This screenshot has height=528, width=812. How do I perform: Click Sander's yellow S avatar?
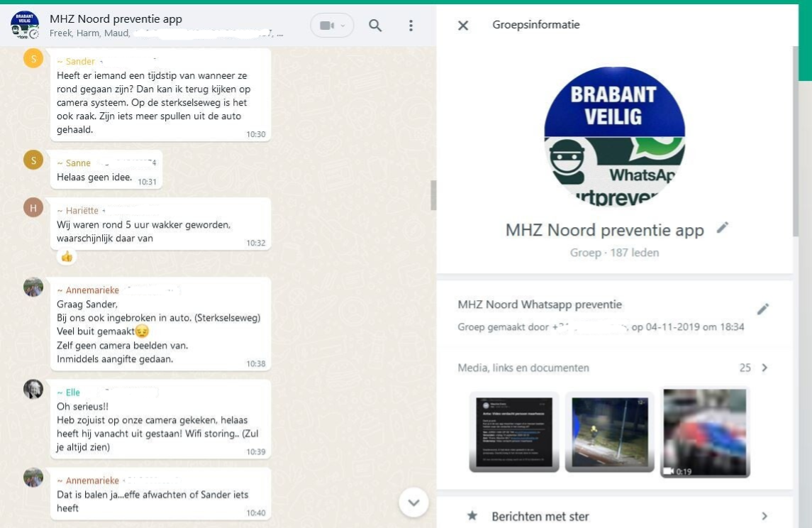[33, 59]
